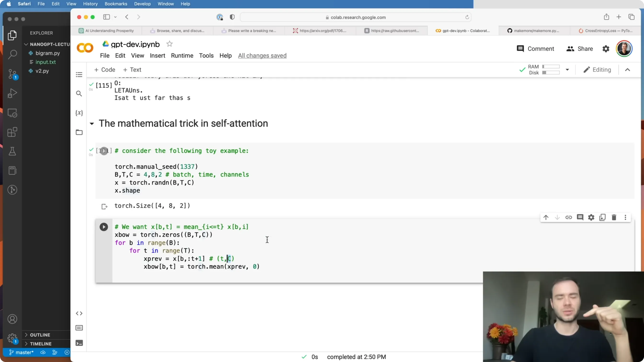644x362 pixels.
Task: Click the Safari address bar
Action: [356, 17]
